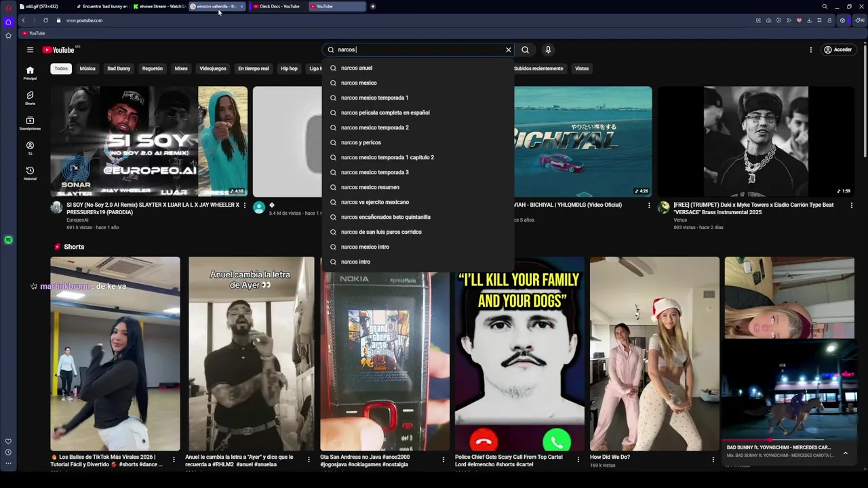Screen dimensions: 868x488
Task: Choose suggestion 'narcos mexico intro'
Action: (x=418, y=247)
